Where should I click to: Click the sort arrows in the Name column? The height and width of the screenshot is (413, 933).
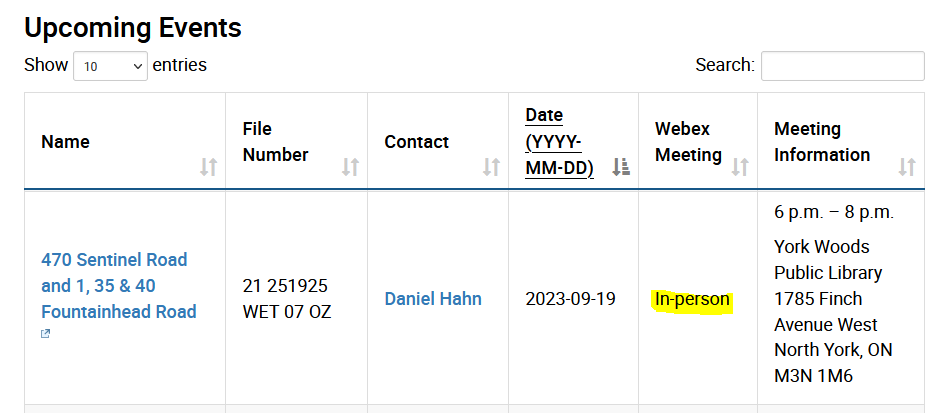point(208,167)
